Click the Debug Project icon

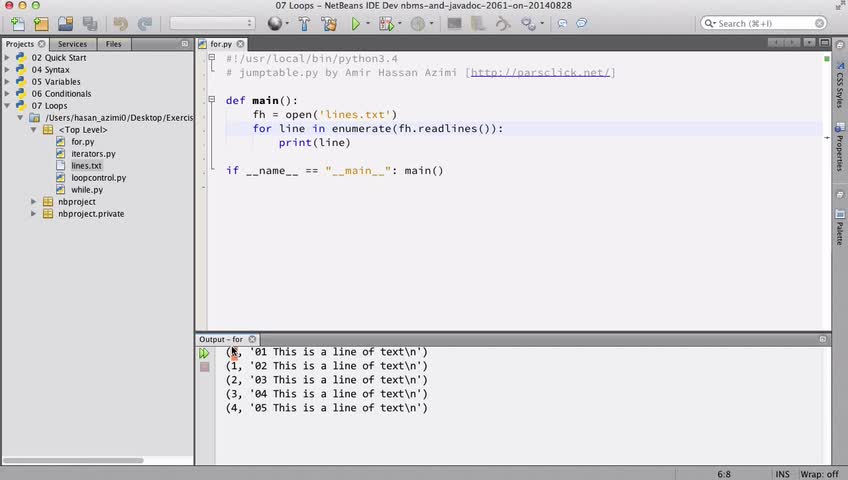[x=386, y=23]
